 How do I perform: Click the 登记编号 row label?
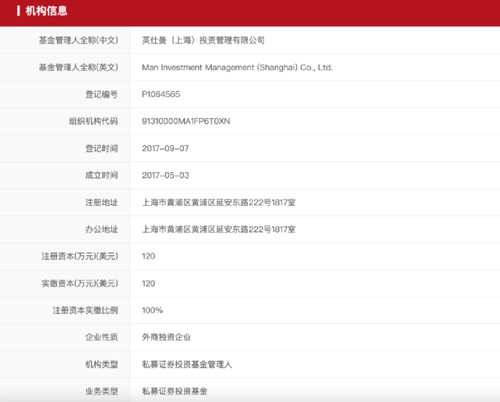101,94
